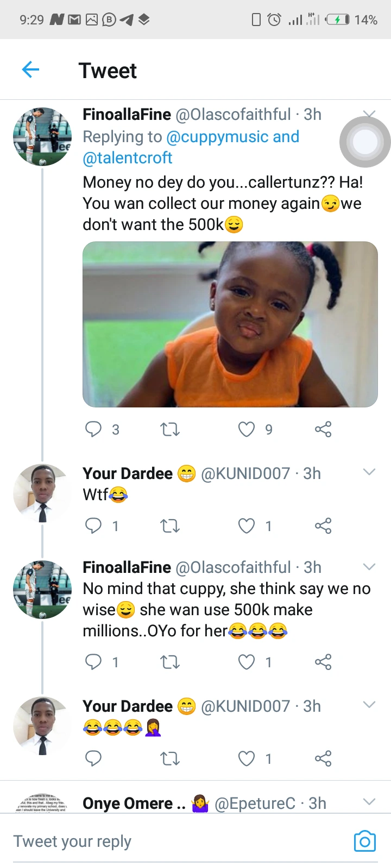
Task: Open the child photo in the tweet
Action: 230,324
